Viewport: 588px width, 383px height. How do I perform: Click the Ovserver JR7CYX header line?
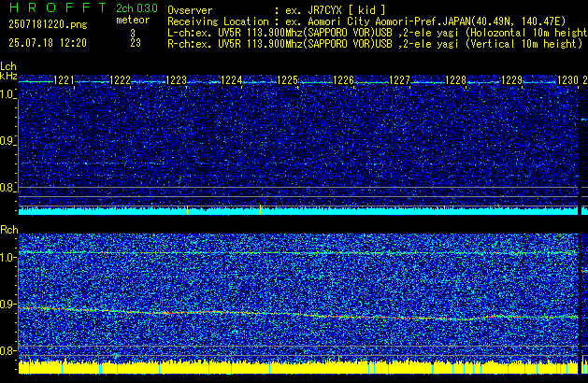coord(277,10)
